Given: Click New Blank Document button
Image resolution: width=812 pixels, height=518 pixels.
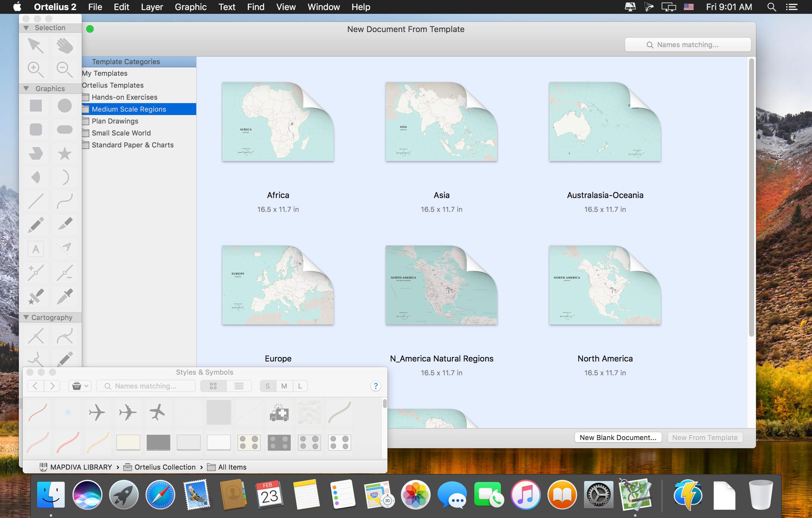Looking at the screenshot, I should pyautogui.click(x=618, y=437).
